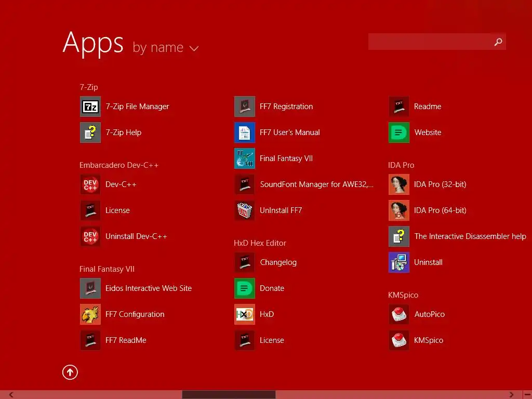Select the KMSpico group header
The image size is (532, 399).
point(403,295)
